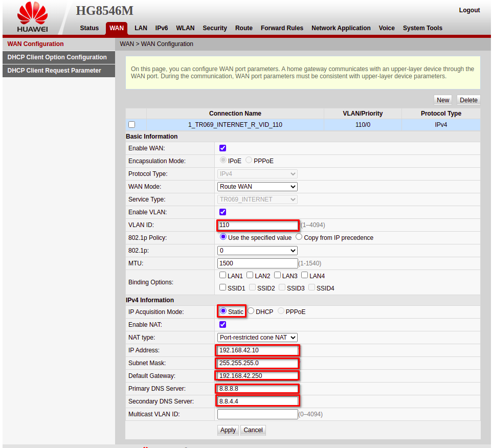The width and height of the screenshot is (493, 448).
Task: Go to the Forward Rules tab
Action: (282, 28)
